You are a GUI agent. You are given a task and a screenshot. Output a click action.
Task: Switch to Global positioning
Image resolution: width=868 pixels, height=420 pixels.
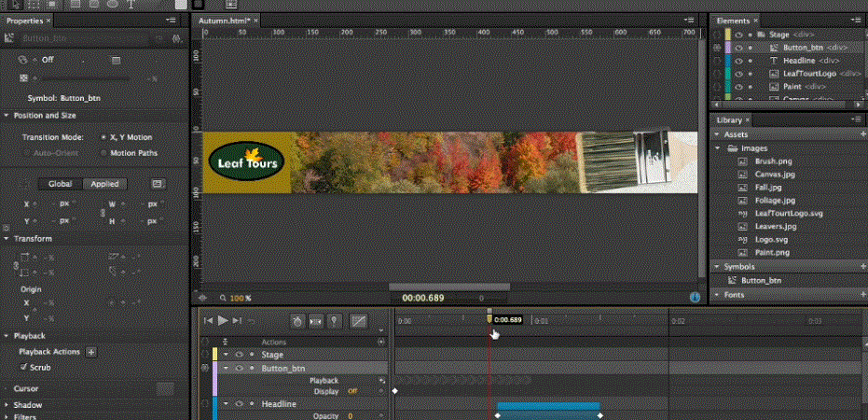(x=60, y=184)
